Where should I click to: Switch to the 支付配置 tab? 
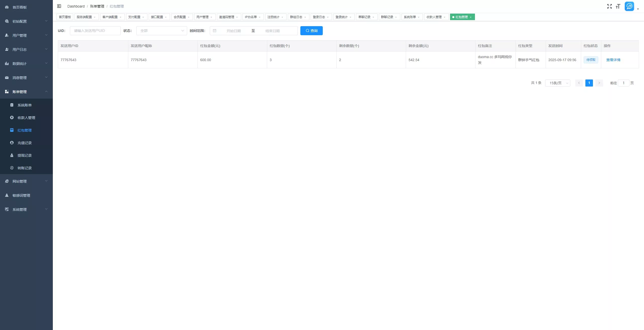tap(134, 17)
